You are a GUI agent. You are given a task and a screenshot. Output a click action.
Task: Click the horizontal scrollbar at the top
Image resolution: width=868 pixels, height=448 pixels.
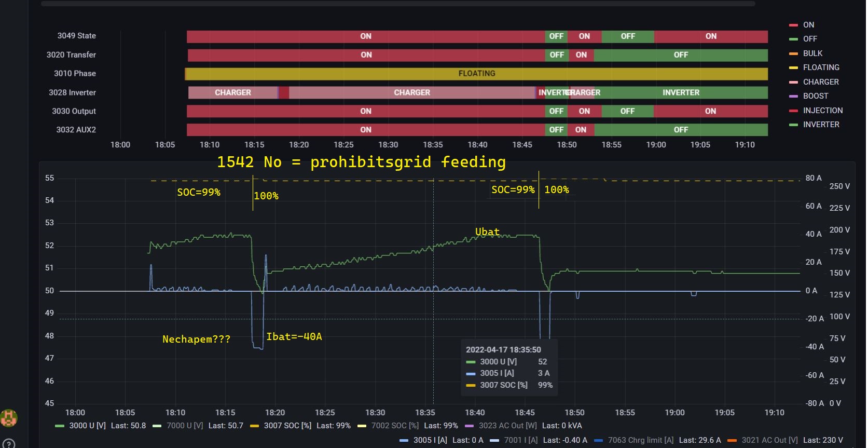click(397, 4)
